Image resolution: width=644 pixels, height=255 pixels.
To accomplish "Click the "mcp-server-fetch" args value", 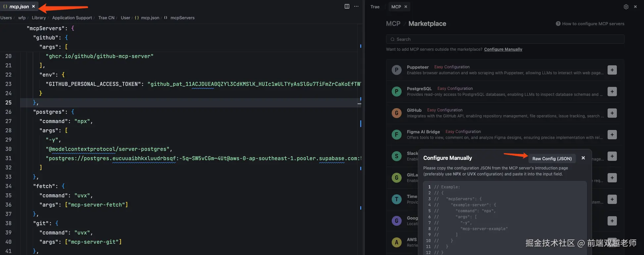I will [x=96, y=205].
